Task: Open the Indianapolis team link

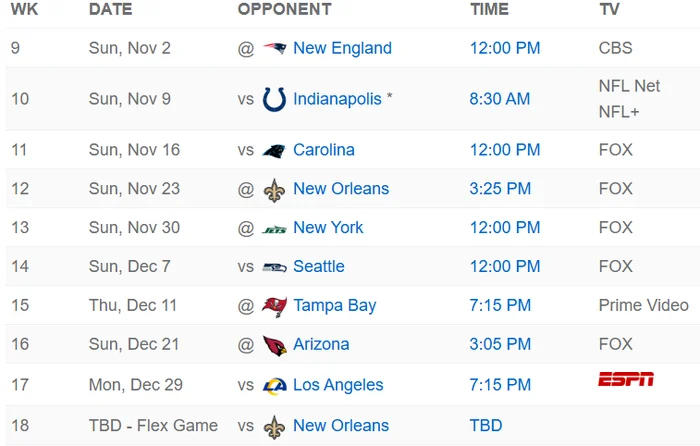Action: pyautogui.click(x=337, y=99)
